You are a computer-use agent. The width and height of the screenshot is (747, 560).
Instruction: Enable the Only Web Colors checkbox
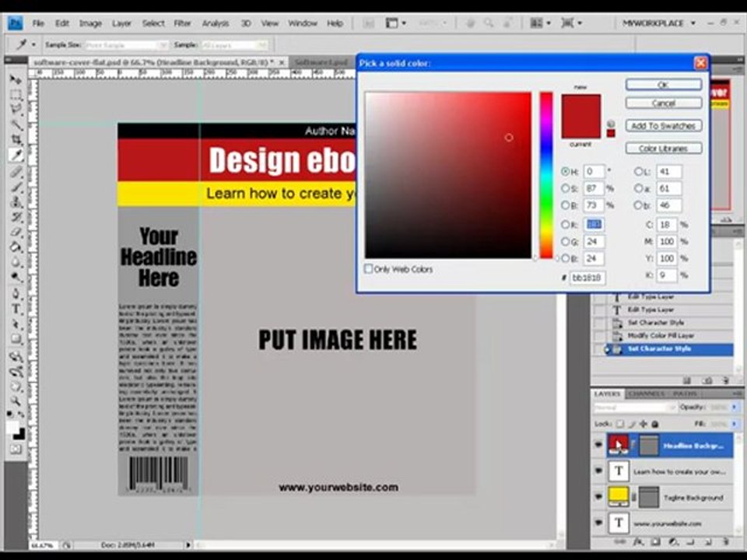tap(368, 269)
